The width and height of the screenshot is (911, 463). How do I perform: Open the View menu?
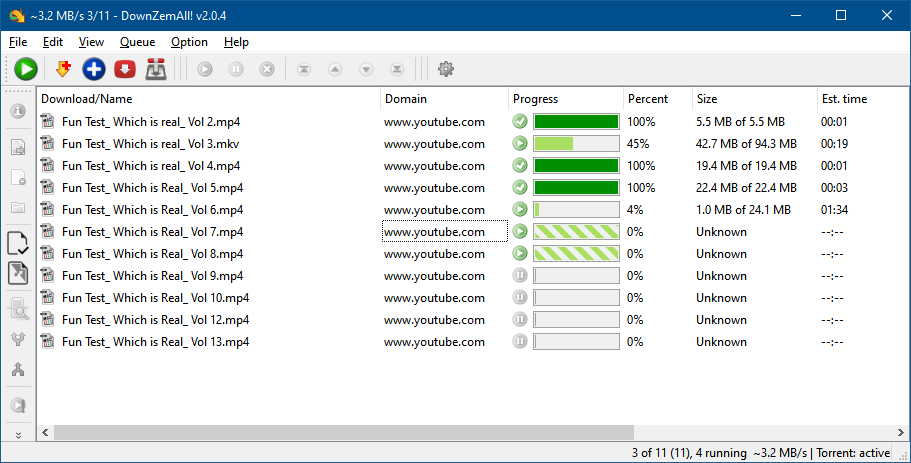click(91, 42)
